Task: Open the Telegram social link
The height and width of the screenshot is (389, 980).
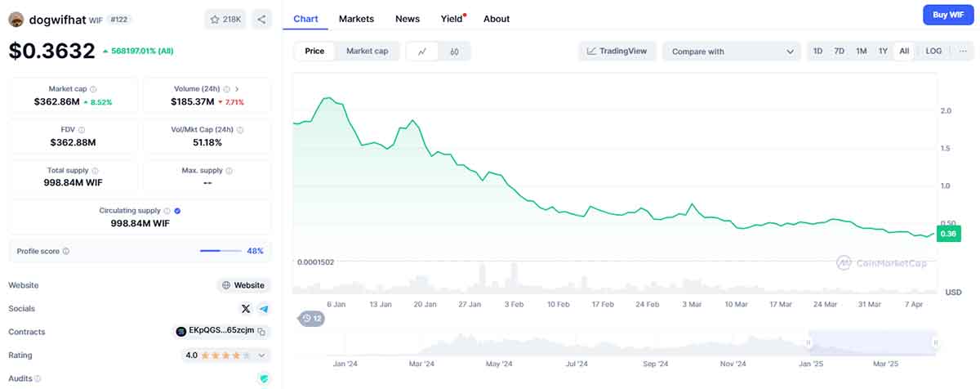Action: 264,309
